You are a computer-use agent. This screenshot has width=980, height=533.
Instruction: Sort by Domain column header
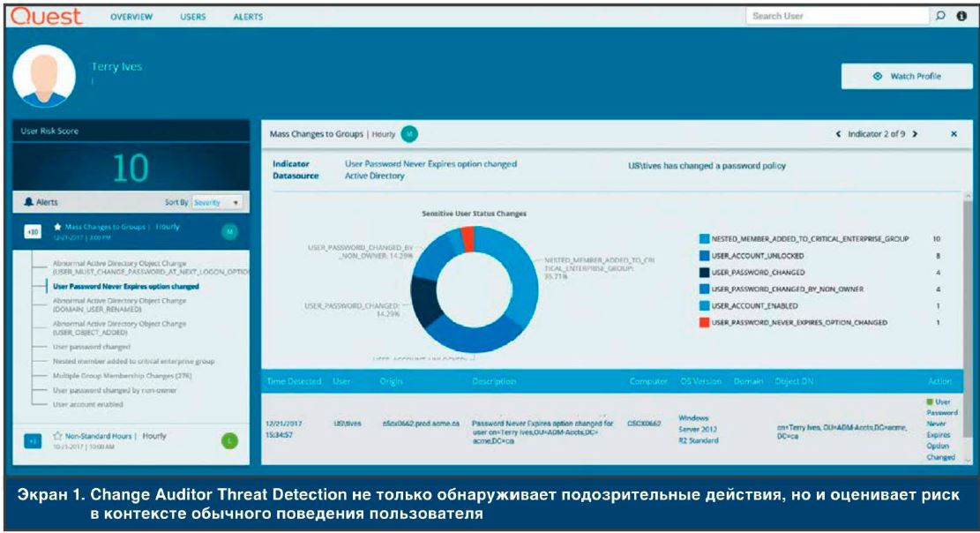(748, 381)
